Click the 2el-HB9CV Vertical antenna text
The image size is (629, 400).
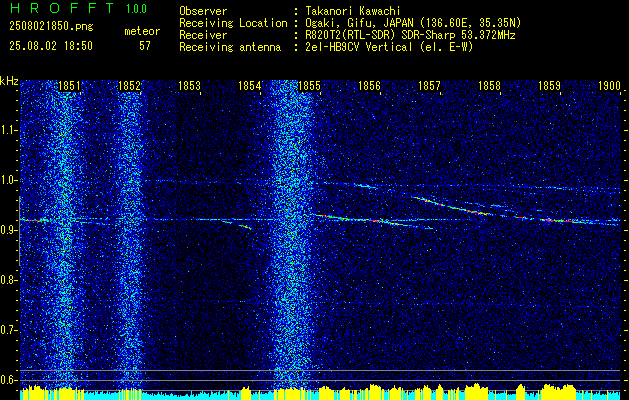pos(389,47)
